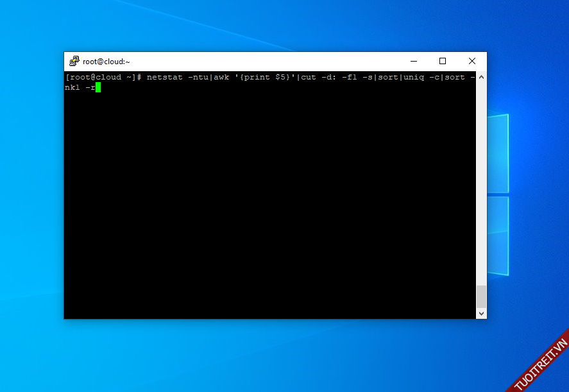This screenshot has height=392, width=569.
Task: Click the '{print $5}' text in the command
Action: 265,78
